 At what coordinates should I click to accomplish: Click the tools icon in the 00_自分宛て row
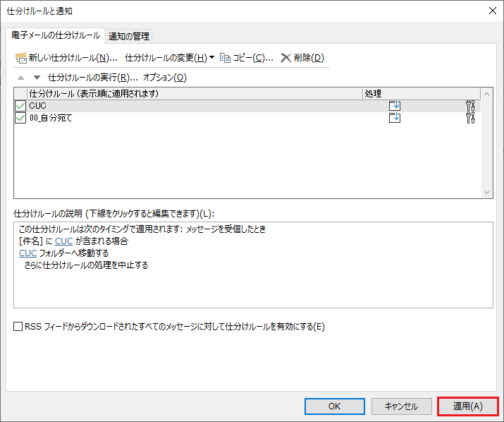(471, 118)
